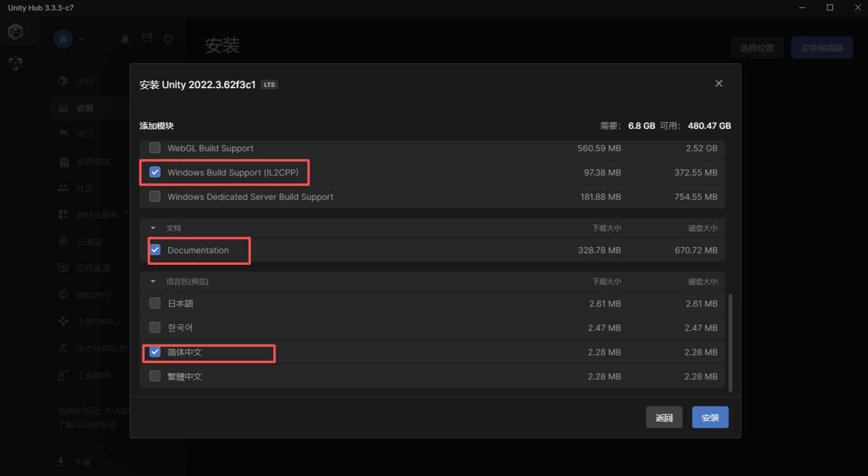Image resolution: width=868 pixels, height=476 pixels.
Task: Open the settings gear icon
Action: [x=168, y=39]
